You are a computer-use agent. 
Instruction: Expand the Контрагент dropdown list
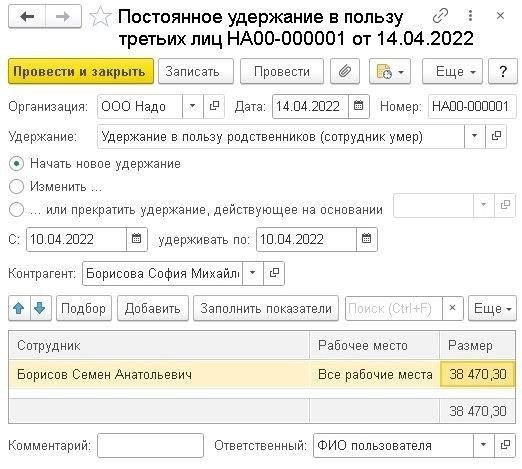point(253,273)
